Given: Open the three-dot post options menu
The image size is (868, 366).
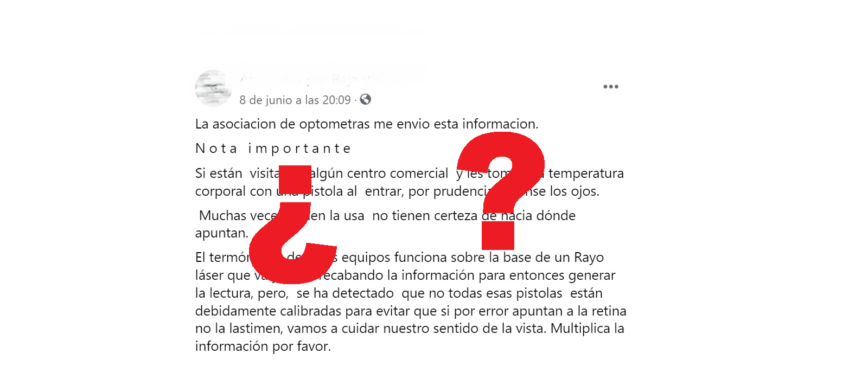Looking at the screenshot, I should click(x=611, y=87).
